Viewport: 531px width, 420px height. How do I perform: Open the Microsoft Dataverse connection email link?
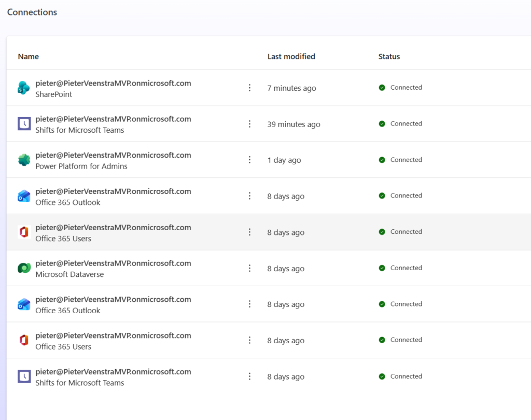coord(113,263)
